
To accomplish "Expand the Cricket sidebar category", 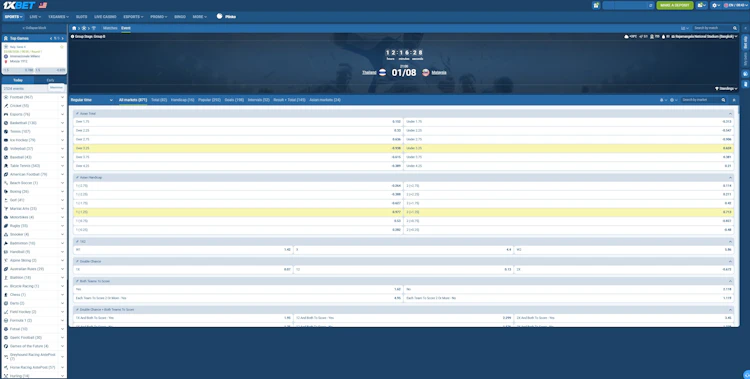I will point(62,106).
